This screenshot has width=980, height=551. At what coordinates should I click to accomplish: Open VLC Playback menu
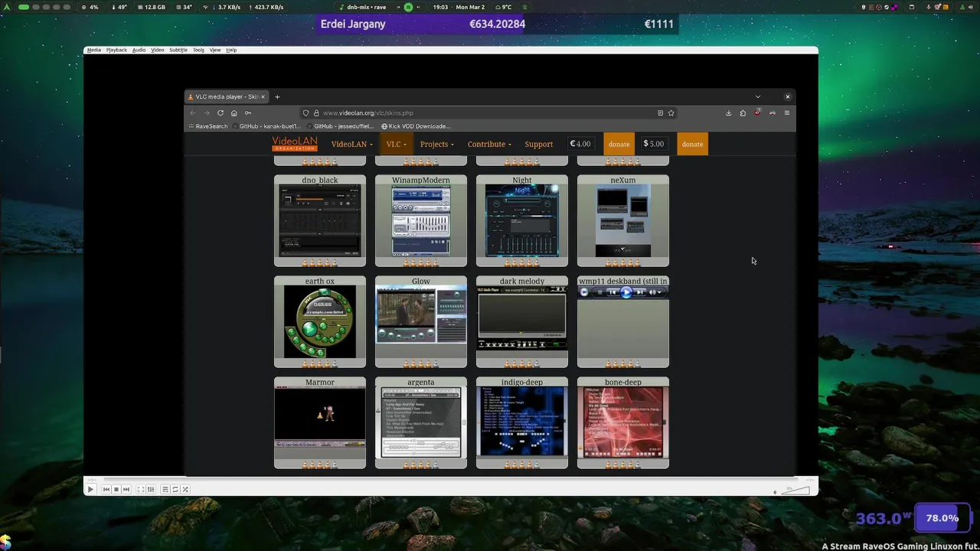pos(116,50)
